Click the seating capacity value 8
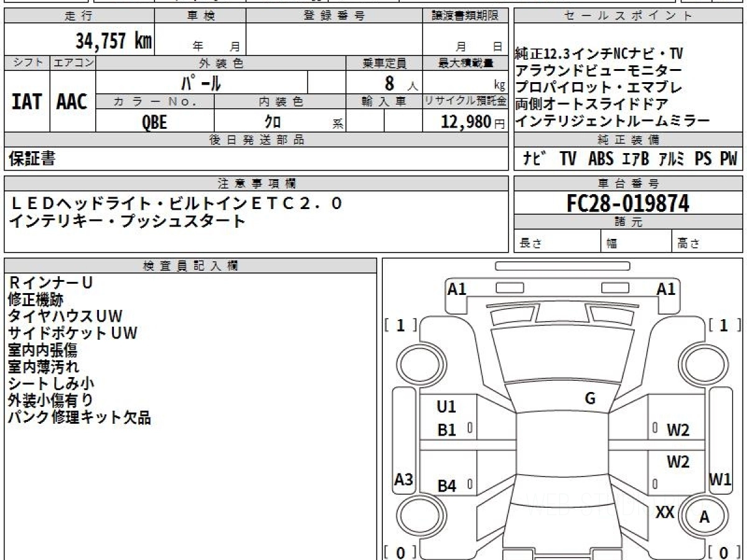Viewport: 747px width, 560px height. point(389,82)
